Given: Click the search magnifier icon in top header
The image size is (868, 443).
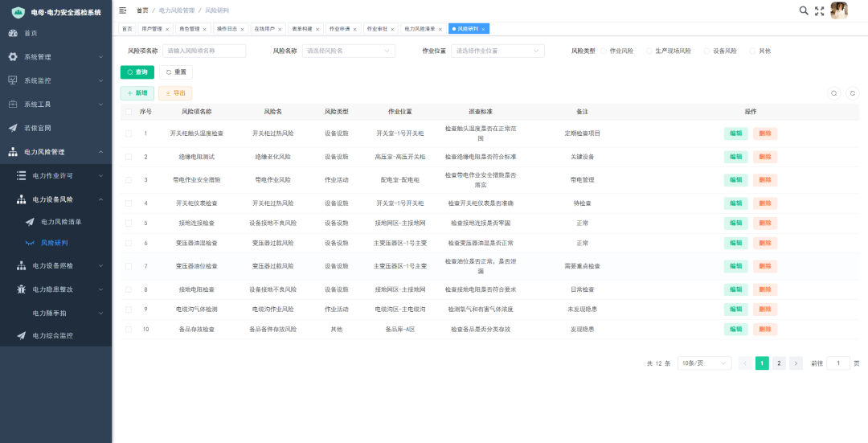Looking at the screenshot, I should pyautogui.click(x=804, y=10).
